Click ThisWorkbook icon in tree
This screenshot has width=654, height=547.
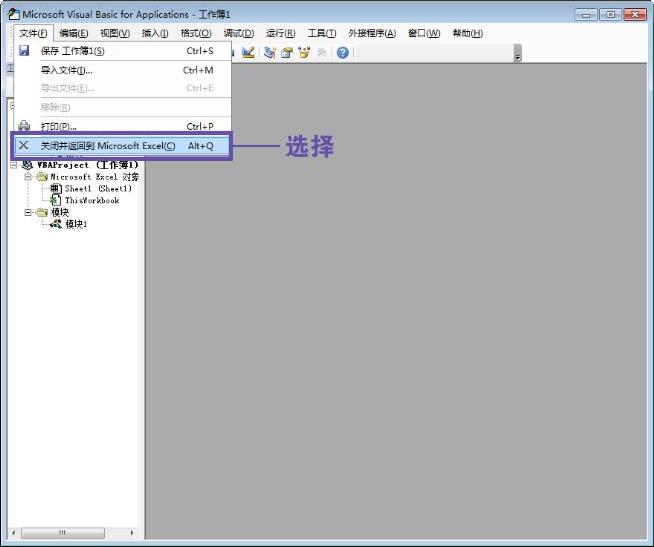[x=56, y=200]
